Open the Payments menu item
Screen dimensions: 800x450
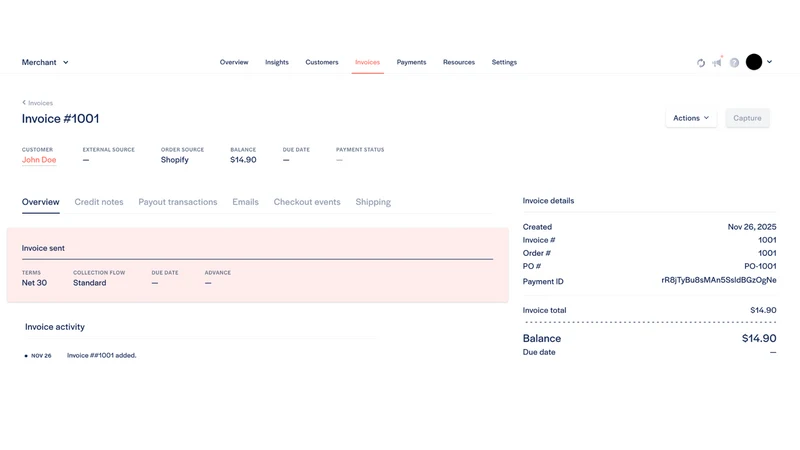click(411, 62)
